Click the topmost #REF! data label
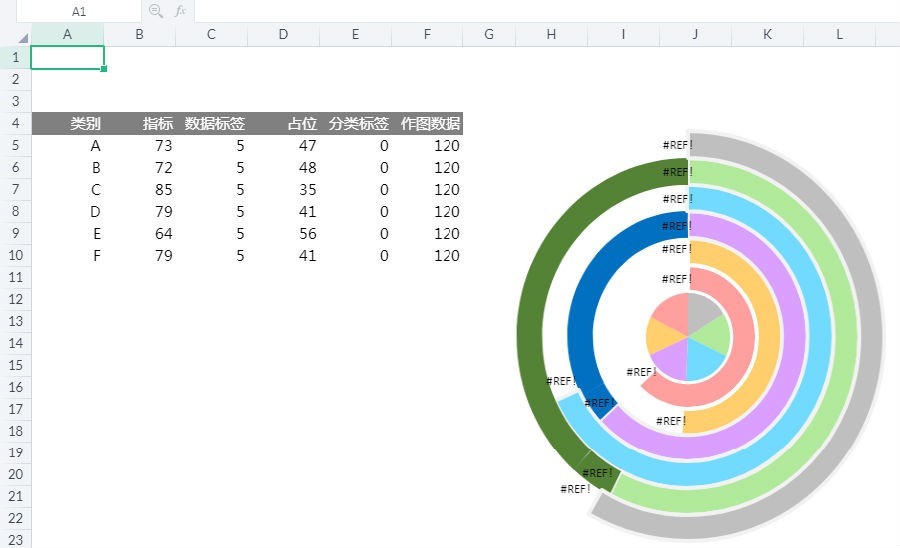This screenshot has height=548, width=900. [x=678, y=145]
